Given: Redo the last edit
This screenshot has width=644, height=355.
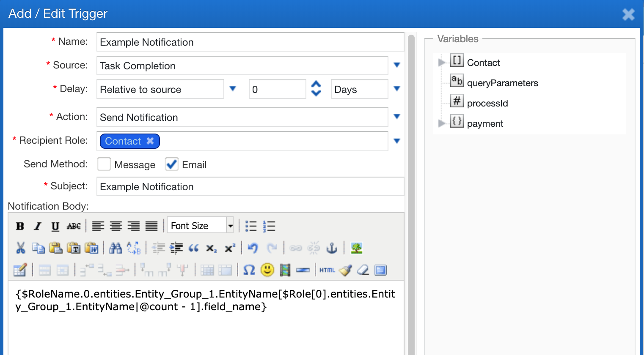Looking at the screenshot, I should click(271, 248).
